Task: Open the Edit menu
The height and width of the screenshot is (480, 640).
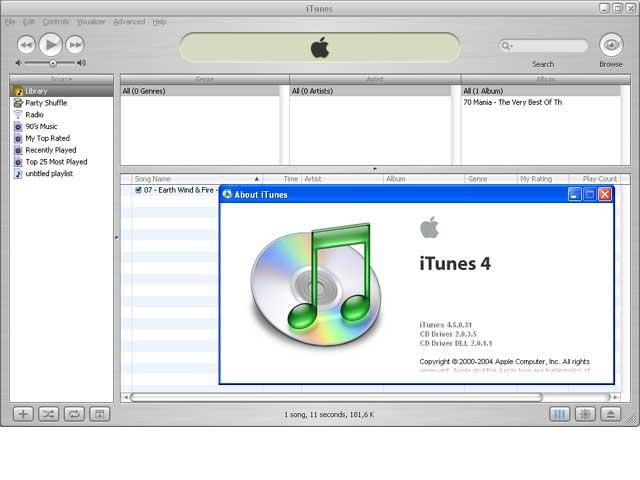Action: coord(29,22)
